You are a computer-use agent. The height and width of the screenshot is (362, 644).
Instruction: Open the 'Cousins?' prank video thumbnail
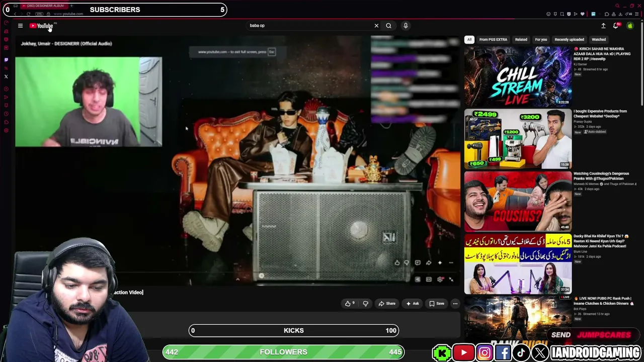point(518,201)
